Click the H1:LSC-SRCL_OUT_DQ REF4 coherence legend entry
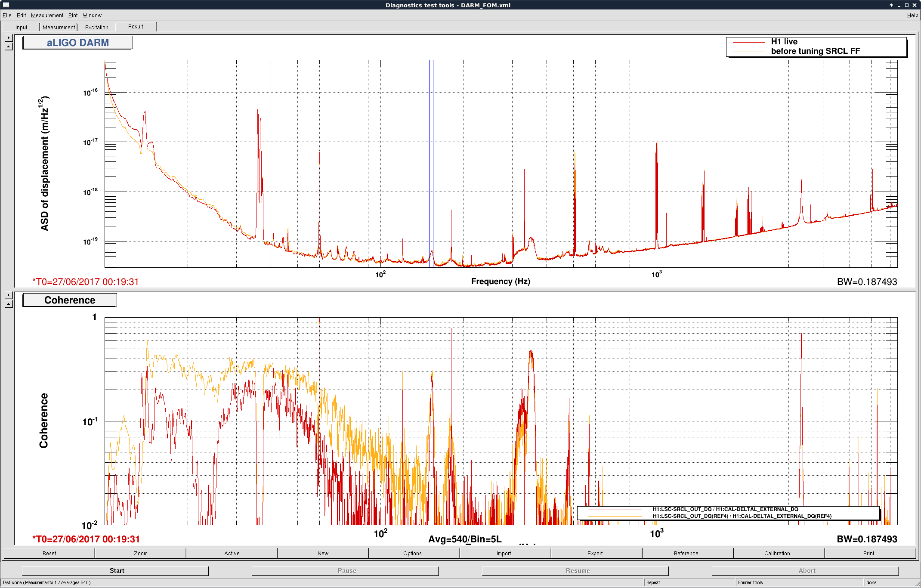The width and height of the screenshot is (921, 588). pos(742,516)
